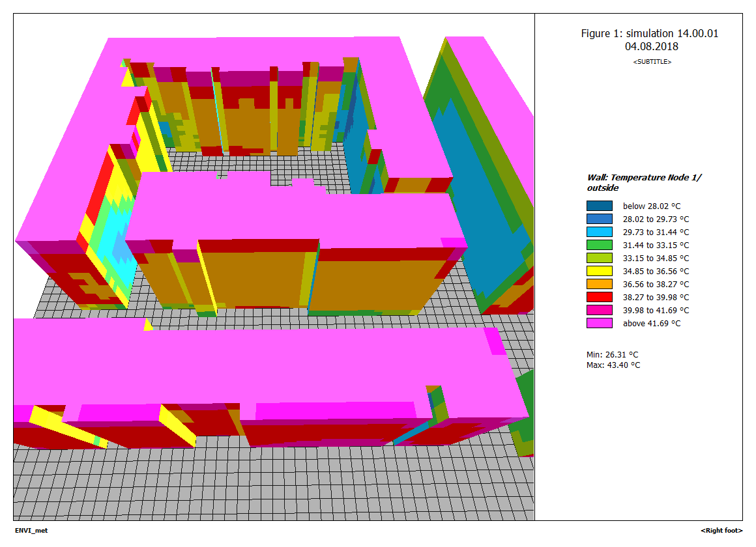Click the 'Wall: Temperature Node 1/ outside' legend heading
This screenshot has width=756, height=547.
[645, 182]
